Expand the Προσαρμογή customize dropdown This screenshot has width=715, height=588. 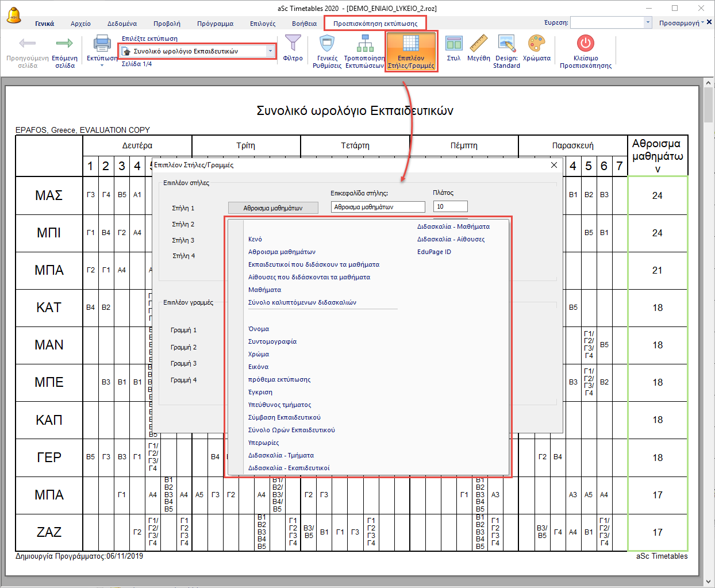coord(702,23)
